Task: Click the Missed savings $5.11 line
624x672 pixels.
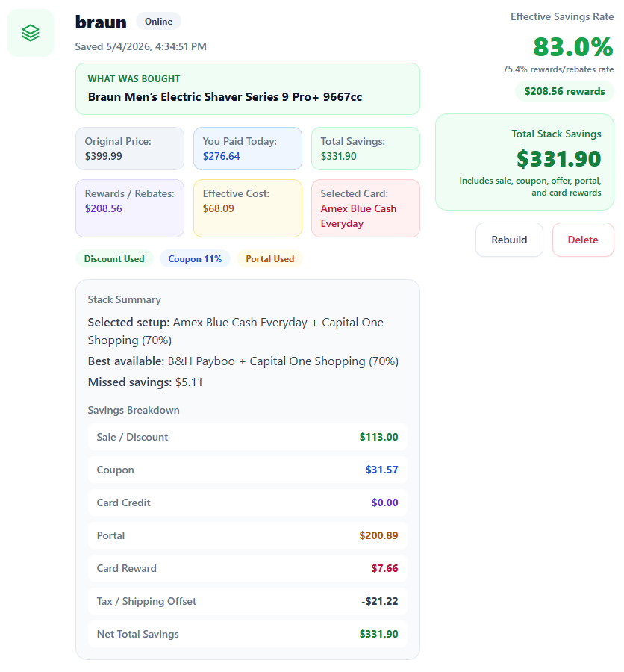Action: point(146,382)
